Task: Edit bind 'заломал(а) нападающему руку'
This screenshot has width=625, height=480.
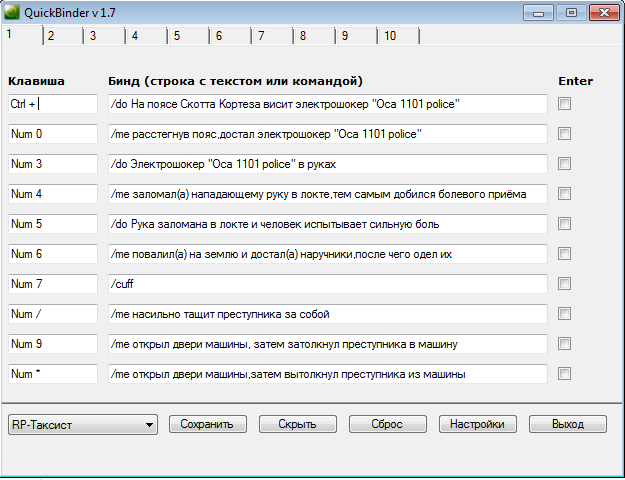Action: point(328,194)
